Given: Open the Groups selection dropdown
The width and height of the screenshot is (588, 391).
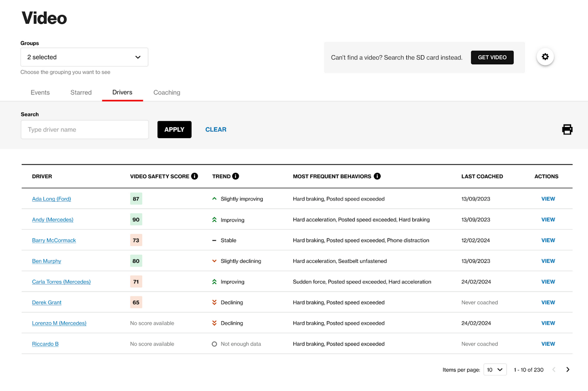Looking at the screenshot, I should pyautogui.click(x=84, y=57).
